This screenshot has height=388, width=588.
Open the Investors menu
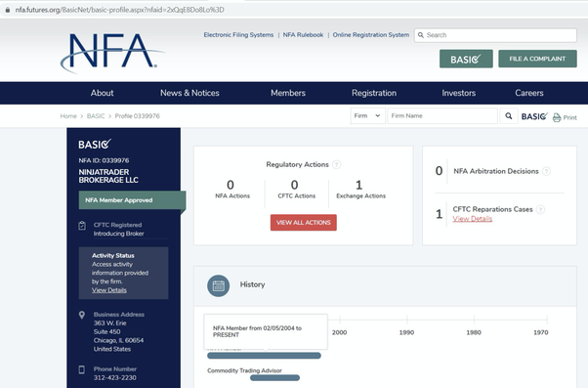(x=459, y=93)
